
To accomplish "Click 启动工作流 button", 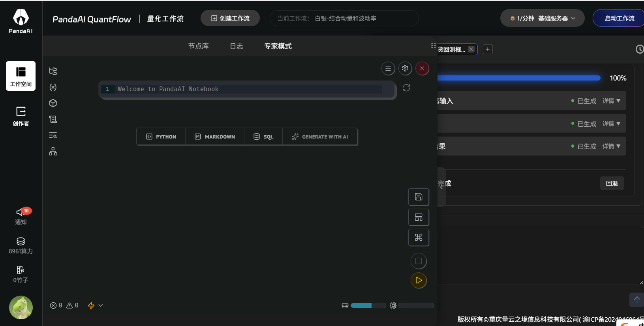I will [x=619, y=18].
